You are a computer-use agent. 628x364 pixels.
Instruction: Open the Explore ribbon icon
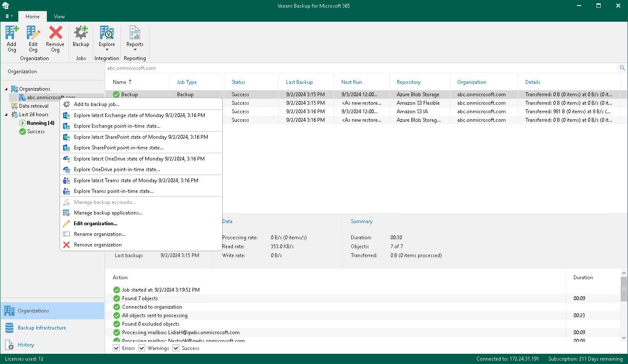coord(107,33)
